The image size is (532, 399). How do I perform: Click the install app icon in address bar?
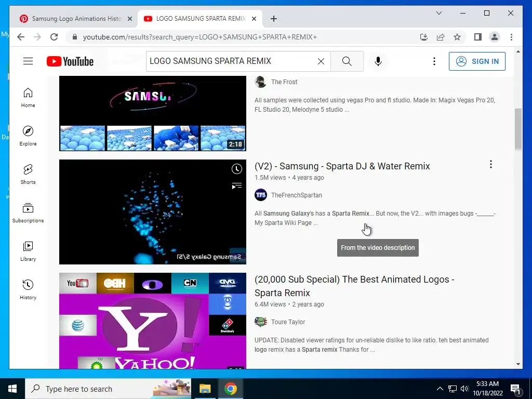pos(424,37)
